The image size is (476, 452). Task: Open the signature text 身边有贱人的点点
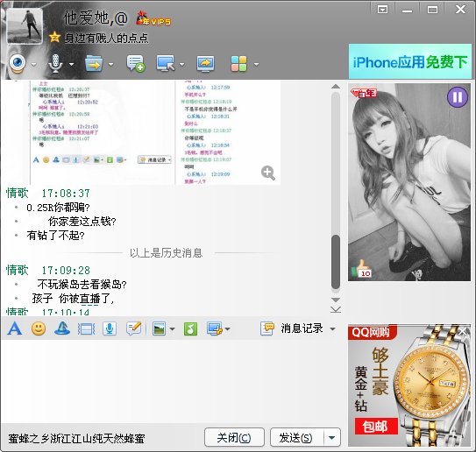pos(106,38)
